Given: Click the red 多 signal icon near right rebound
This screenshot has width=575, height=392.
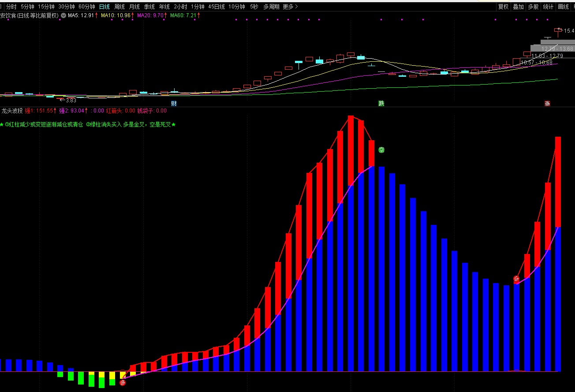Looking at the screenshot, I should pos(516,279).
